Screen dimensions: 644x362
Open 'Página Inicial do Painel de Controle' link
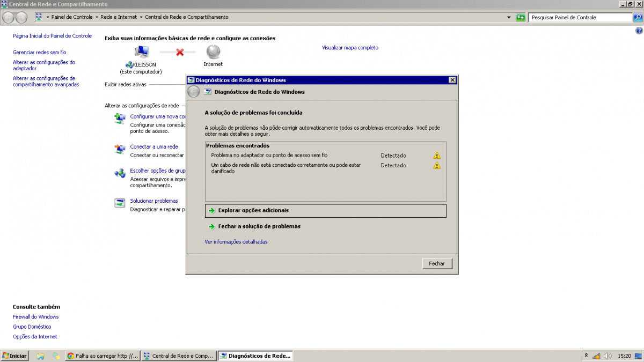point(52,36)
